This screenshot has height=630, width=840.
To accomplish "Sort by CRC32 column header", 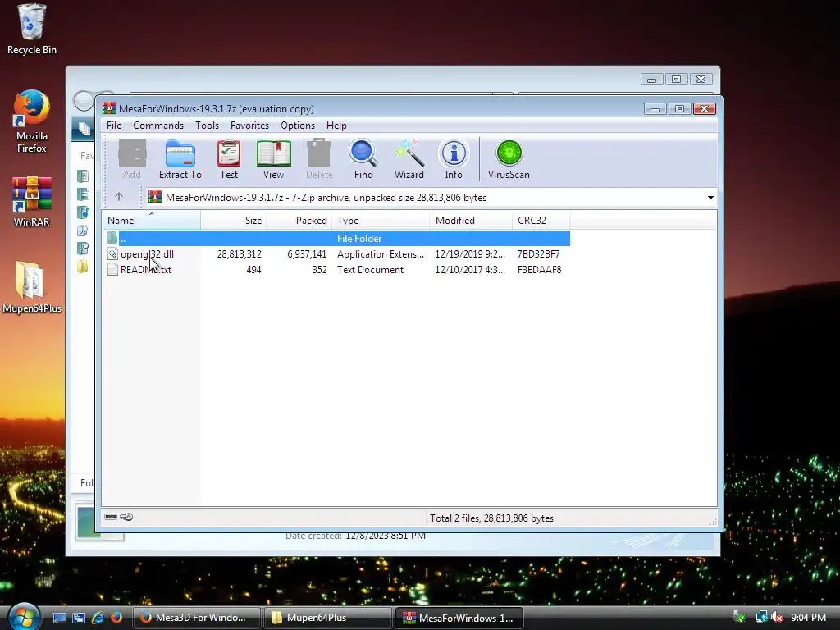I will pos(541,220).
